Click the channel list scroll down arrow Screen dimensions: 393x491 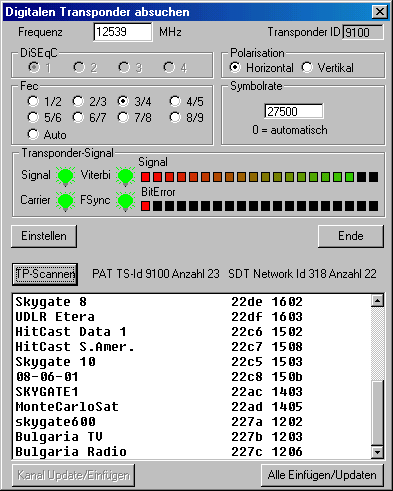pyautogui.click(x=377, y=452)
